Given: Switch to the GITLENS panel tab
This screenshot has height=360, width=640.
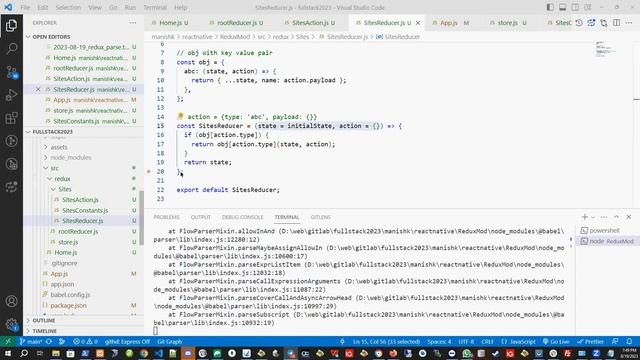Looking at the screenshot, I should click(320, 217).
